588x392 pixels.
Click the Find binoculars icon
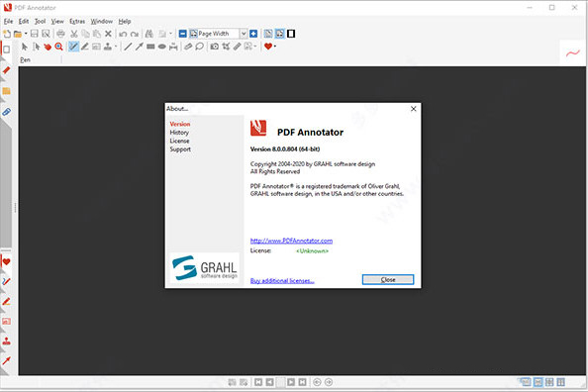point(149,34)
